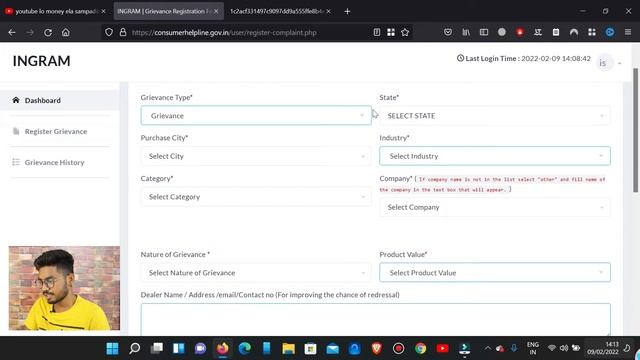Screen dimensions: 640x360
Task: Bookmark this page with the star icon
Action: pyautogui.click(x=405, y=32)
